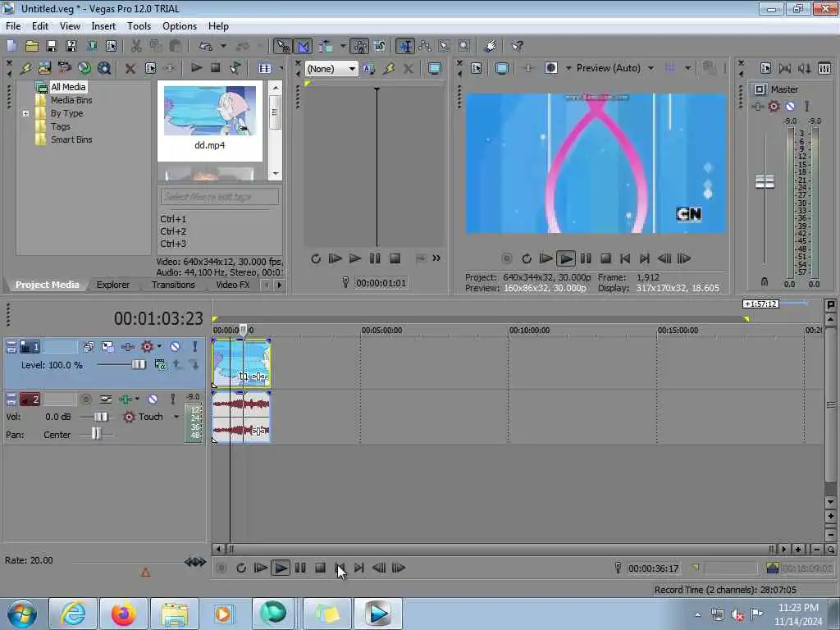
Task: Open Master FX gear icon in mixer
Action: point(774,106)
